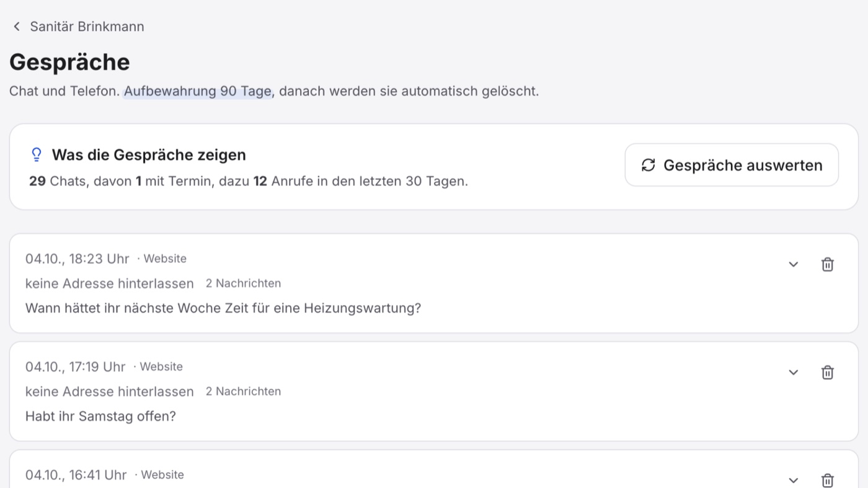Click the Aufbewahrung 90 Tage highlighted text
This screenshot has width=868, height=488.
pyautogui.click(x=198, y=91)
